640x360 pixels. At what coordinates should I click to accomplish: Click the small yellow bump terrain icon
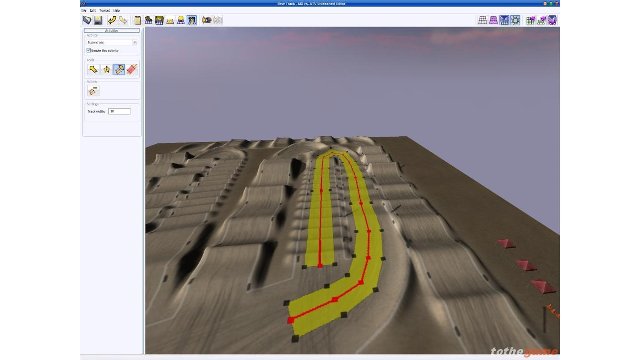(170, 20)
